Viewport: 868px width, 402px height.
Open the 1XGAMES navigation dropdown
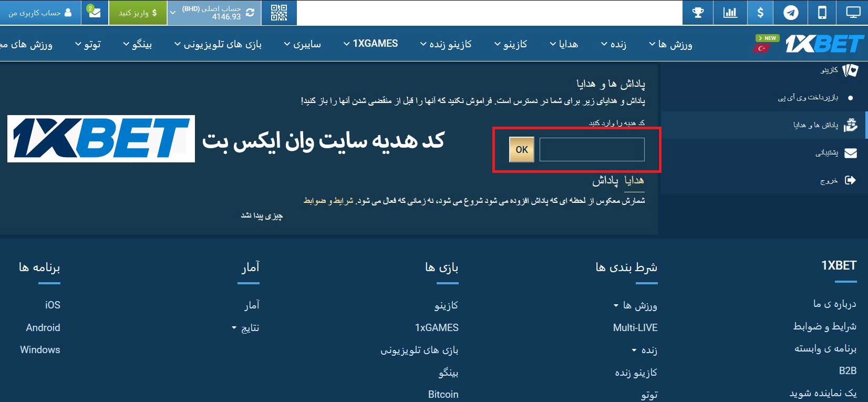(370, 44)
